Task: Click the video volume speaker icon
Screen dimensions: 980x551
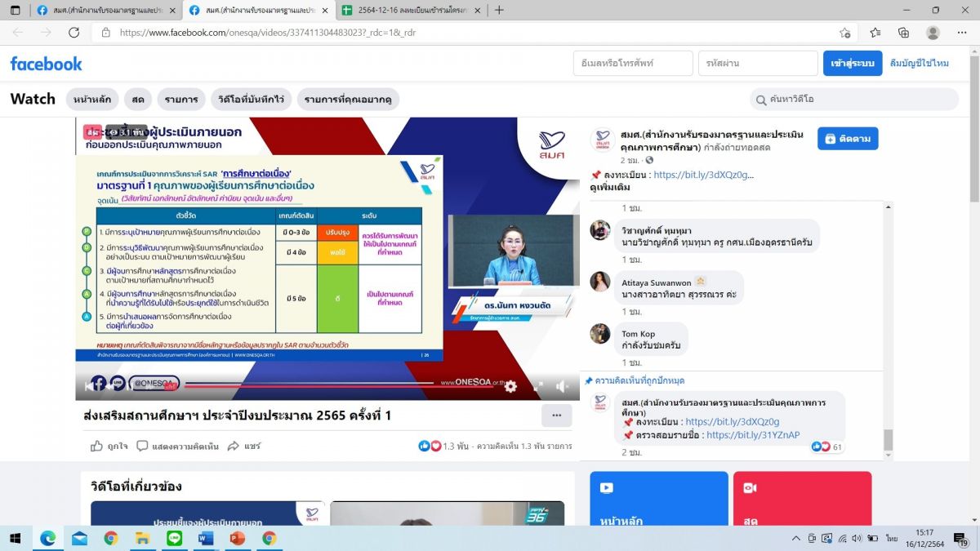Action: pos(562,386)
